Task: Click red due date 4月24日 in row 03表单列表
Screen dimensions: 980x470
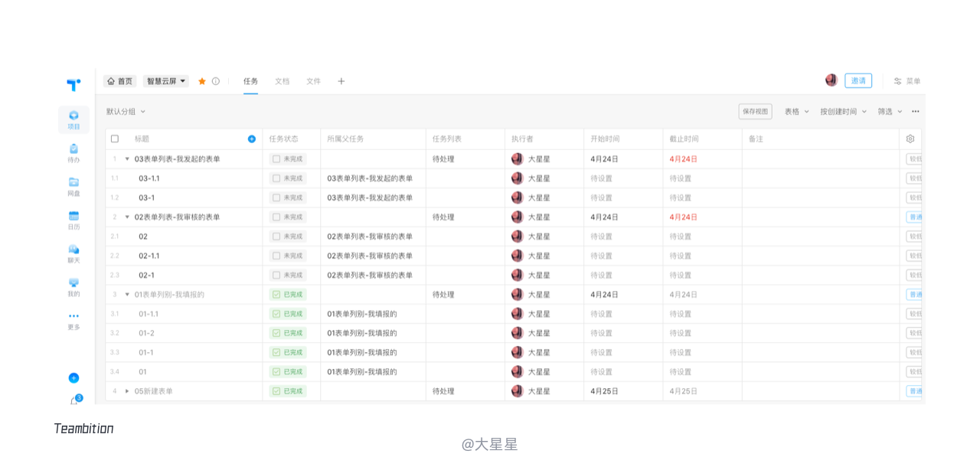Action: pyautogui.click(x=684, y=159)
